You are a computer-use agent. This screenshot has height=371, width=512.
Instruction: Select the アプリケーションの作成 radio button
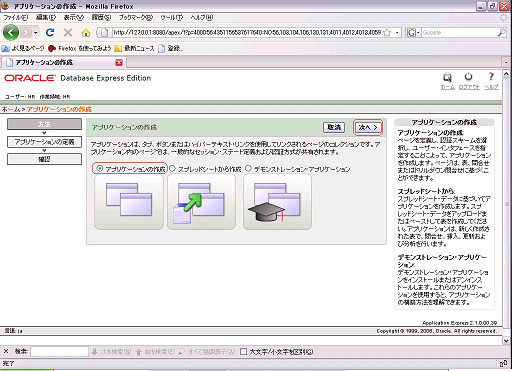99,169
